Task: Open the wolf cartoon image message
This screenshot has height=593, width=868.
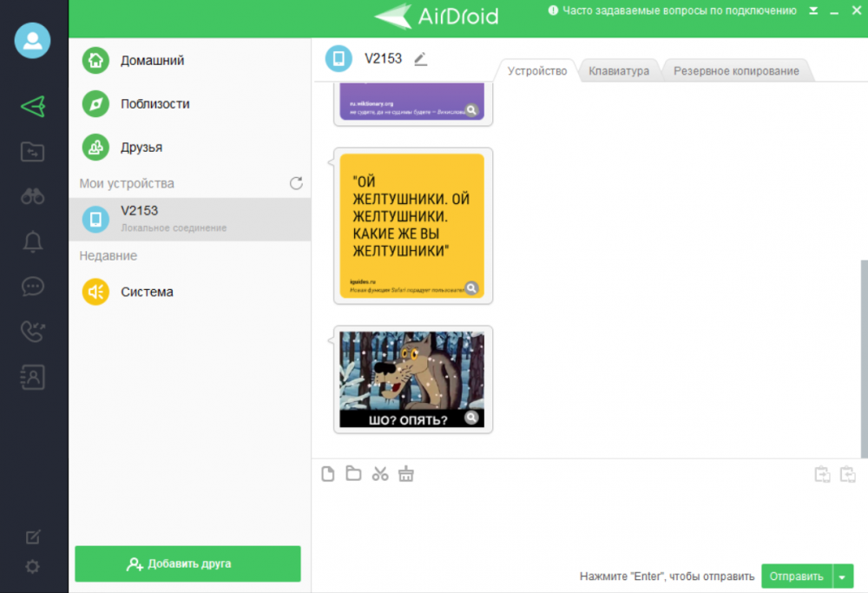Action: coord(411,379)
